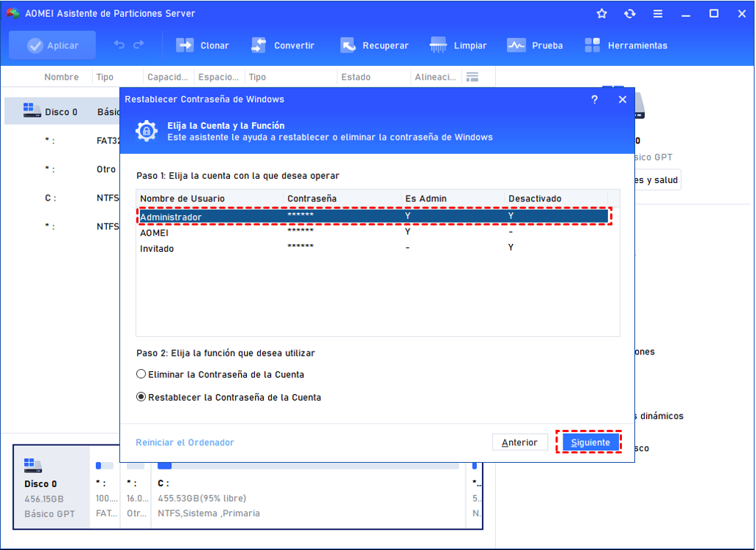Screen dimensions: 756x550
Task: Click the Desactivado column header
Action: click(x=556, y=198)
